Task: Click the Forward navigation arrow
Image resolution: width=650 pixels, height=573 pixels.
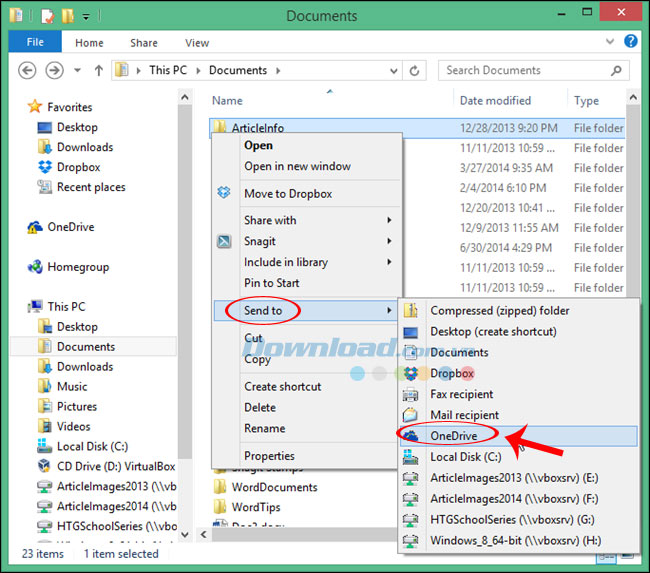Action: pos(55,70)
